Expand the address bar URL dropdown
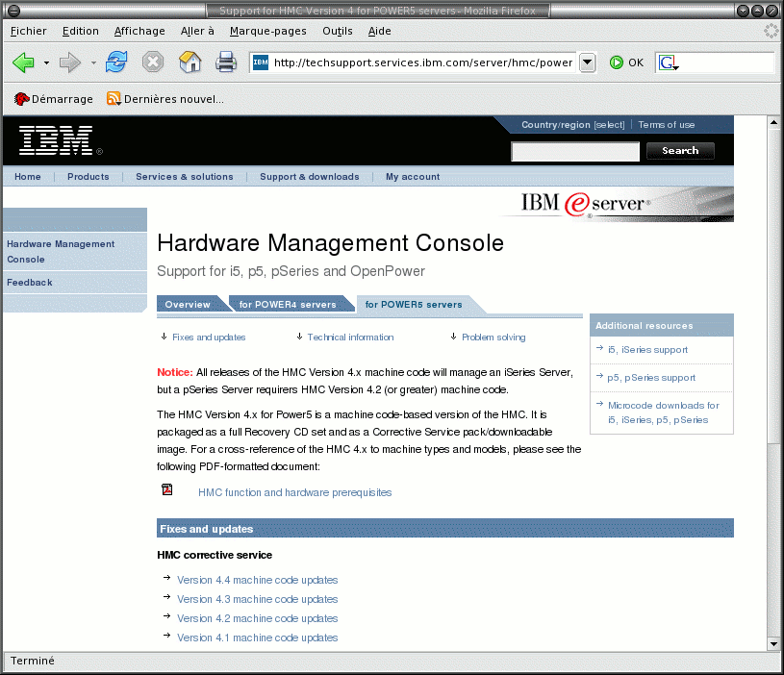The height and width of the screenshot is (675, 784). [x=588, y=62]
